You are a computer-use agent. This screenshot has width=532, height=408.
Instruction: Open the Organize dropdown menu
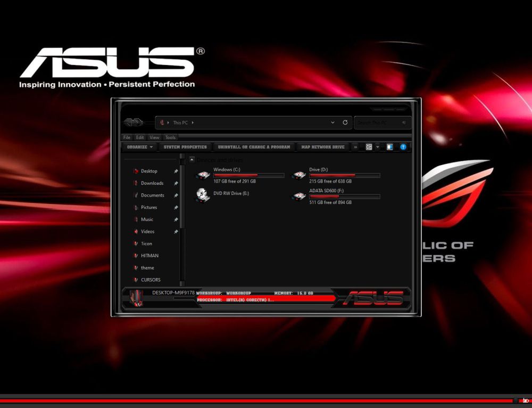pos(140,147)
